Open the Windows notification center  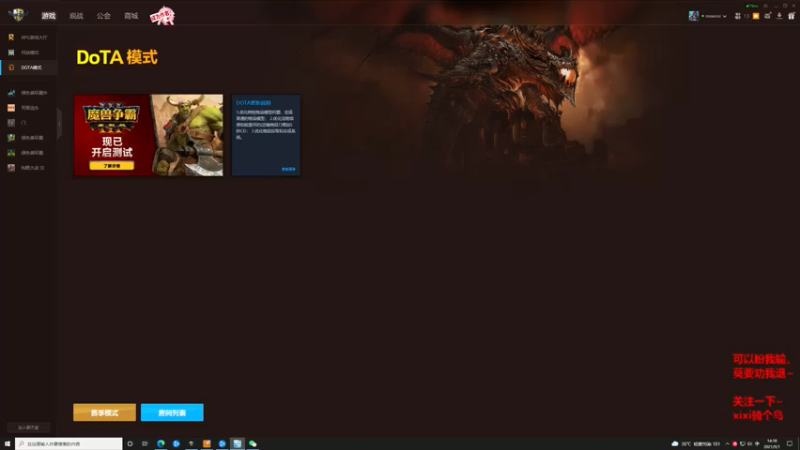coord(790,444)
